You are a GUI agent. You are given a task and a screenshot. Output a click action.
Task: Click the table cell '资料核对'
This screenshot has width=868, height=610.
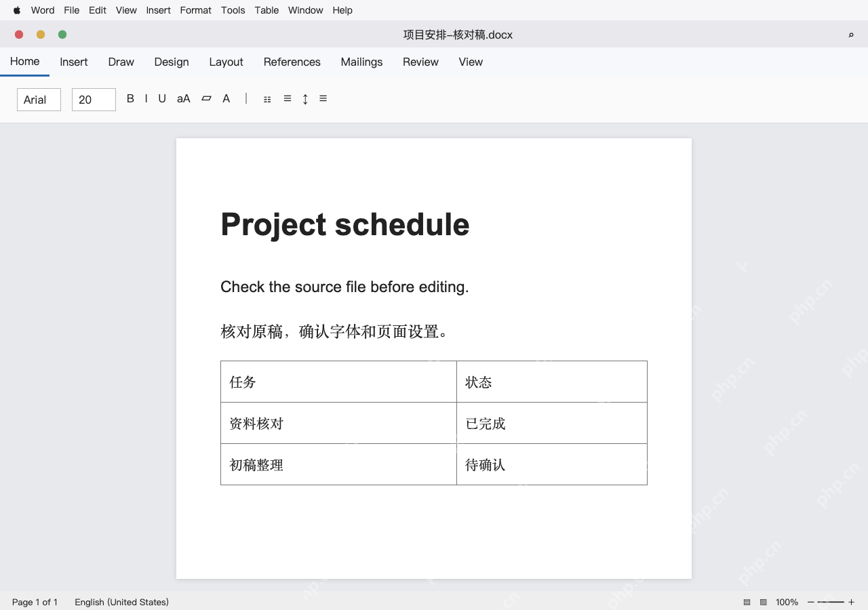pyautogui.click(x=338, y=423)
